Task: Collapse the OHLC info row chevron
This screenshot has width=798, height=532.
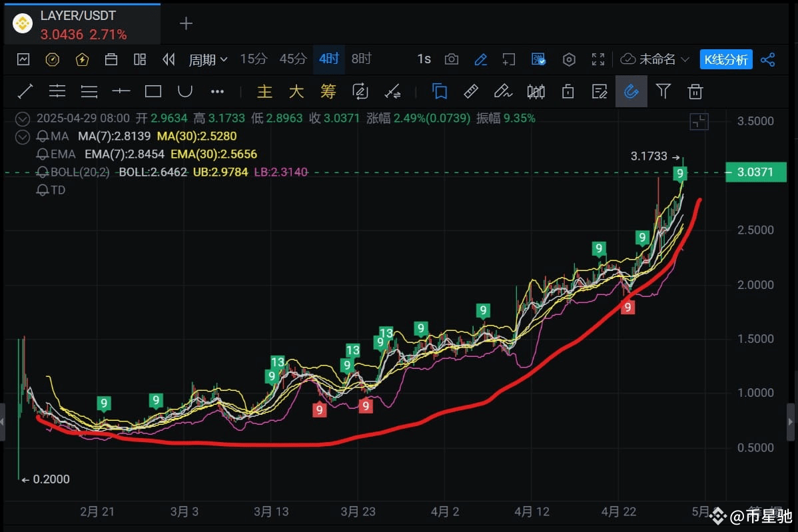Action: [23, 119]
